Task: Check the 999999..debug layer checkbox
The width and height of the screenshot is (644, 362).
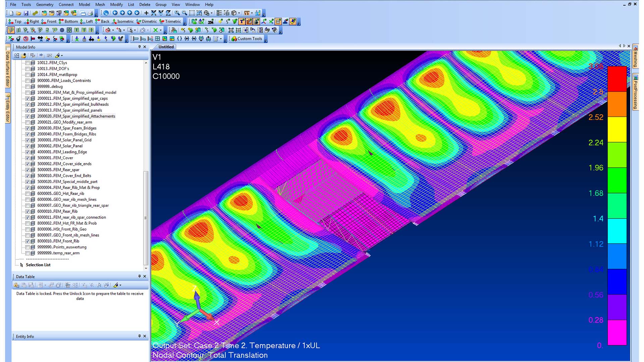Action: pos(28,86)
